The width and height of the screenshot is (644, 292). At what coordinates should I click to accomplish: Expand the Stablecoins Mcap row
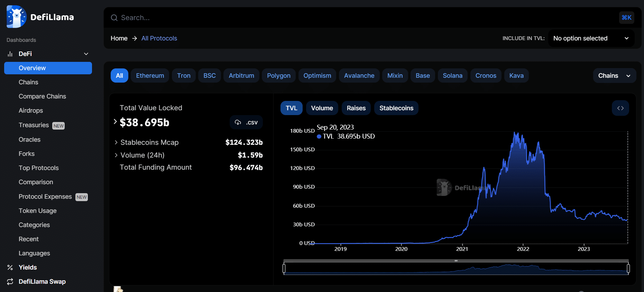[x=116, y=142]
